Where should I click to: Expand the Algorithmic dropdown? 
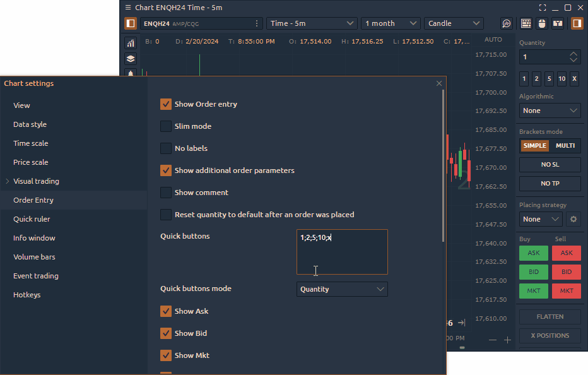click(550, 110)
